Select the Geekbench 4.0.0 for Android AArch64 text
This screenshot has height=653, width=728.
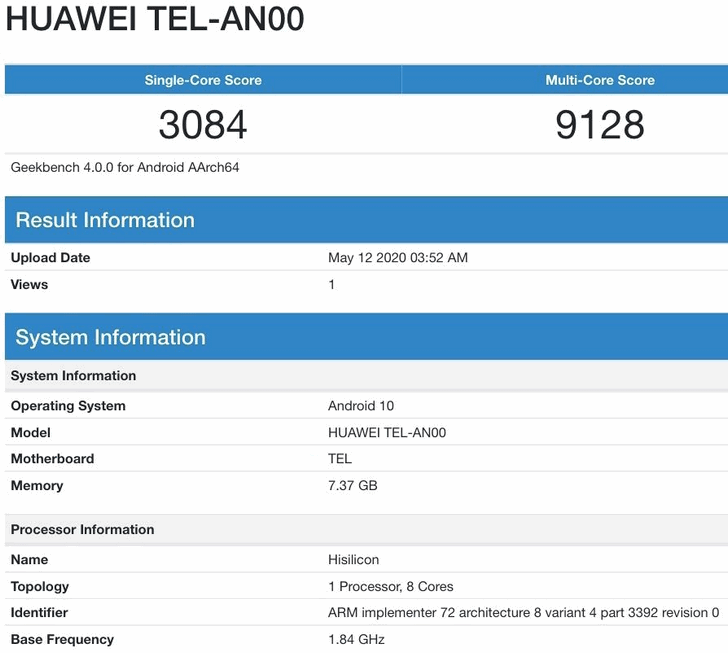(x=125, y=167)
